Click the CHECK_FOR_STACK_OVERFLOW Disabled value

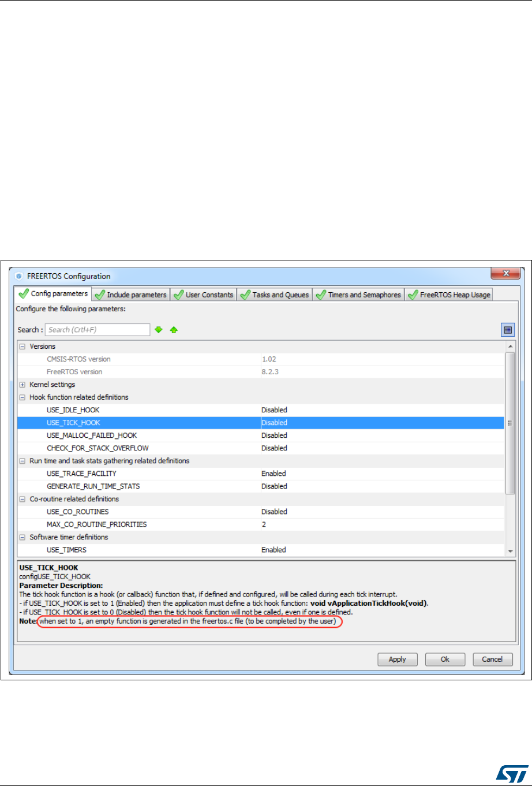coord(274,448)
